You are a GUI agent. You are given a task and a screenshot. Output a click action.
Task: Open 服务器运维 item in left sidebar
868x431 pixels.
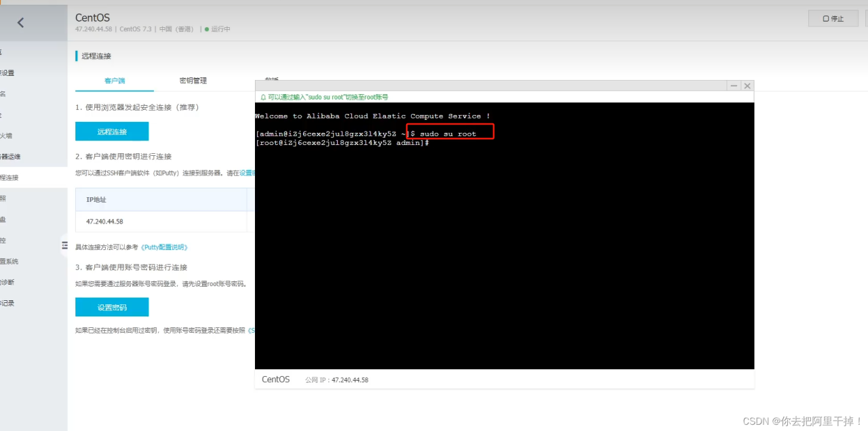(9, 157)
